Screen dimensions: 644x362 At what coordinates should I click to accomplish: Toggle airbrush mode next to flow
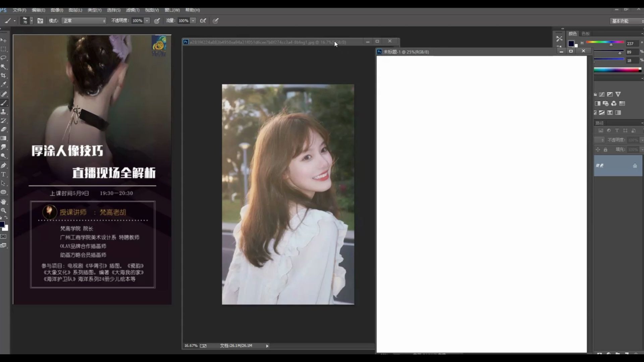tap(203, 21)
